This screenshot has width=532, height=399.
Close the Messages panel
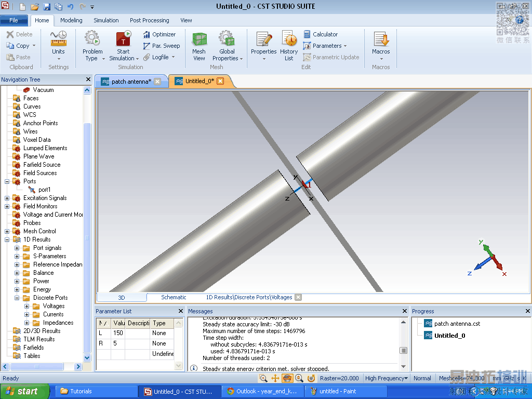pyautogui.click(x=404, y=311)
